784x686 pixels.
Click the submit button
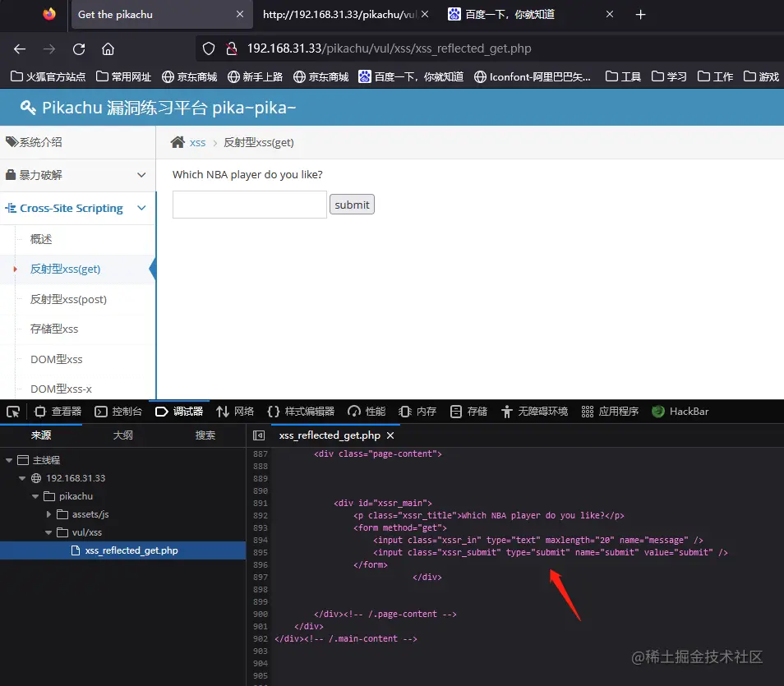click(352, 205)
